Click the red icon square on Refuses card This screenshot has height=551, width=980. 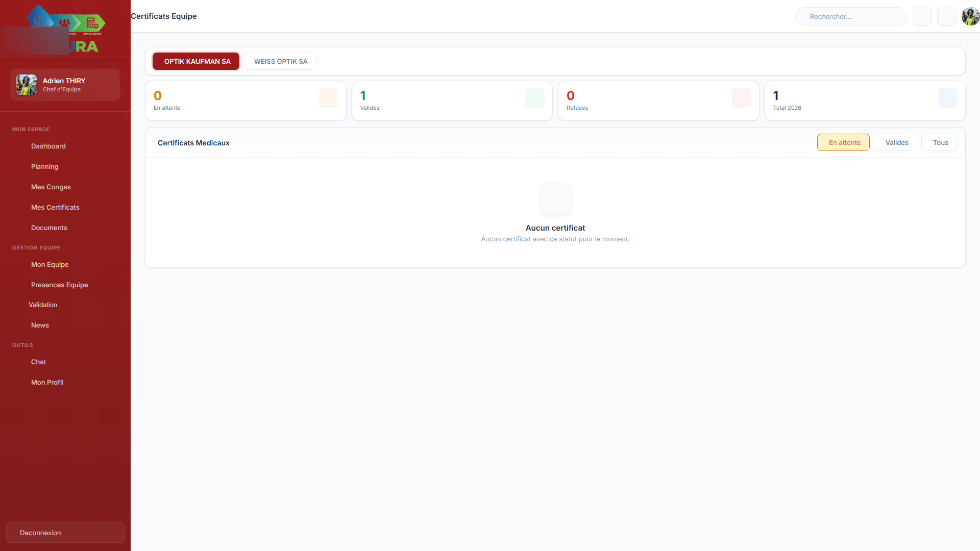point(741,97)
